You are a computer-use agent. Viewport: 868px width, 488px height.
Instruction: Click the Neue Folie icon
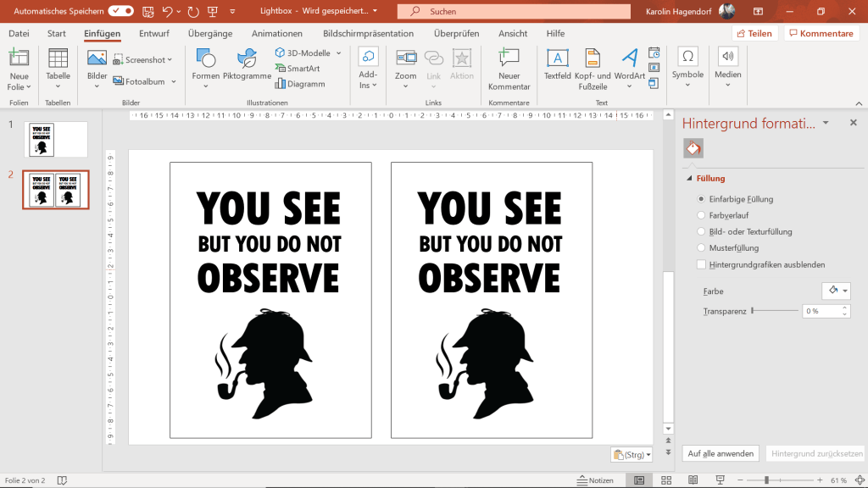click(x=19, y=59)
